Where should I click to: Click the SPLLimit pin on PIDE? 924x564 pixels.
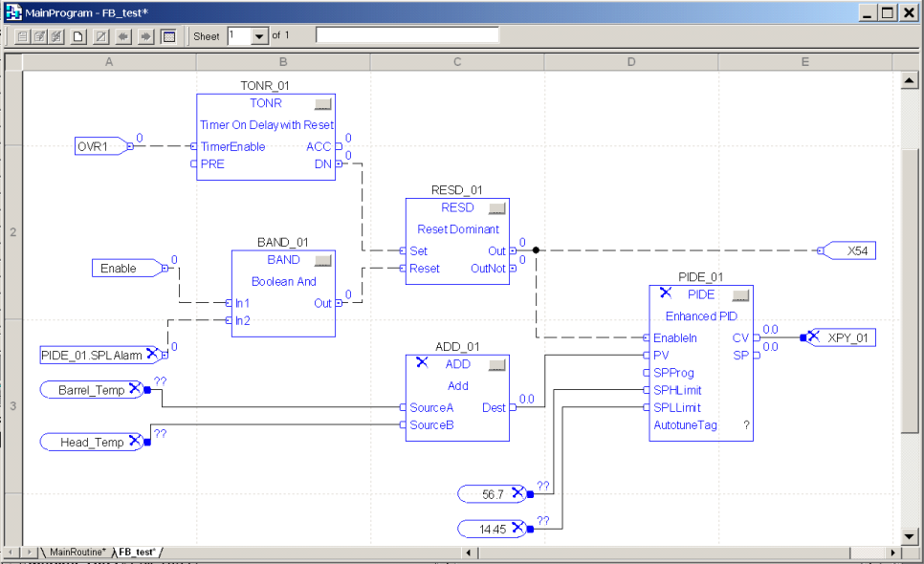[647, 407]
